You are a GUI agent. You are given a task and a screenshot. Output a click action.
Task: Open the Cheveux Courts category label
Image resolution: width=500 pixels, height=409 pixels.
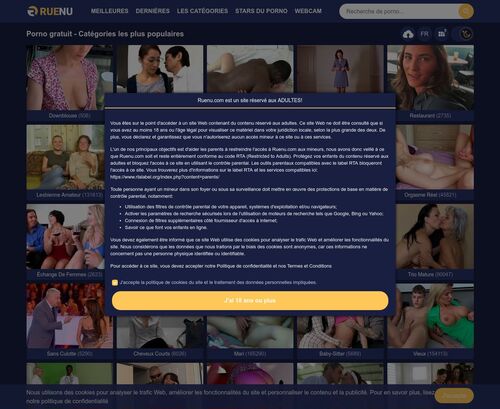click(x=160, y=354)
